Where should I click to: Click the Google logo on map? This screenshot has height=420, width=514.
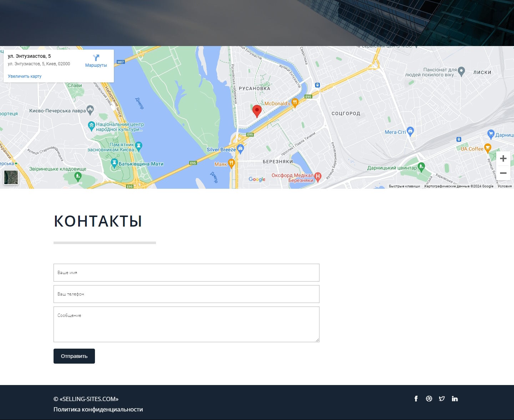point(257,179)
